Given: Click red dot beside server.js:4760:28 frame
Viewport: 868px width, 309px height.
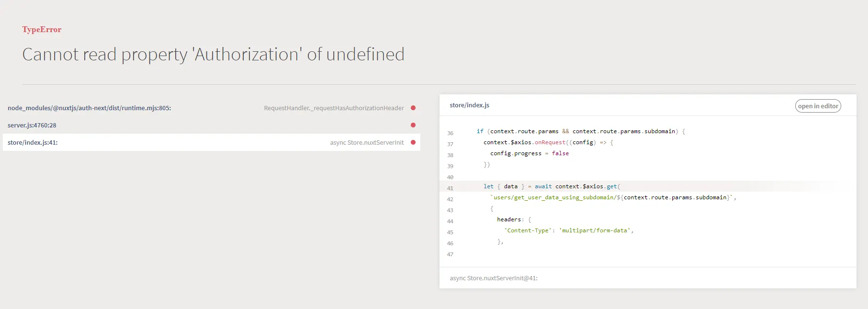Looking at the screenshot, I should tap(413, 125).
